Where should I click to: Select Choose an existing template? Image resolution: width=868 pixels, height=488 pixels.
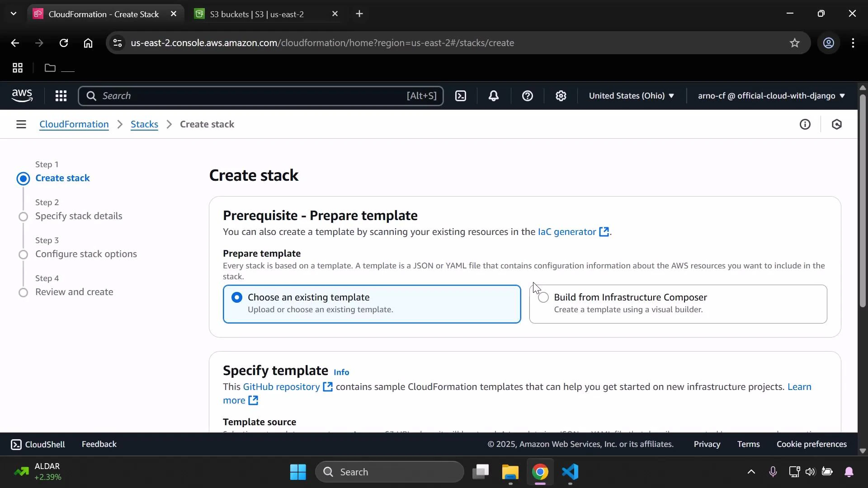click(x=237, y=297)
